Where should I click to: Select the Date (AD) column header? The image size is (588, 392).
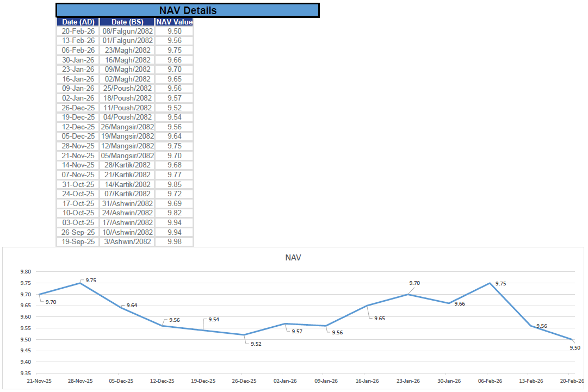[78, 22]
